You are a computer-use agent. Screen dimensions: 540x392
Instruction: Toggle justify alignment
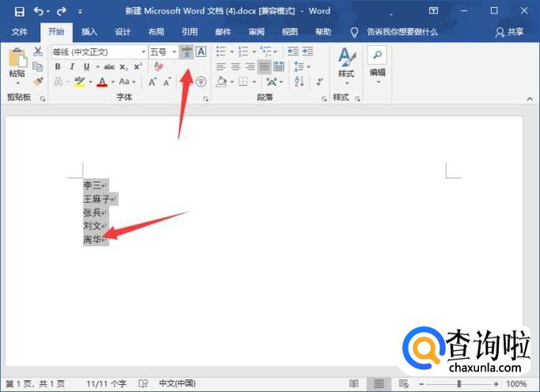(264, 67)
